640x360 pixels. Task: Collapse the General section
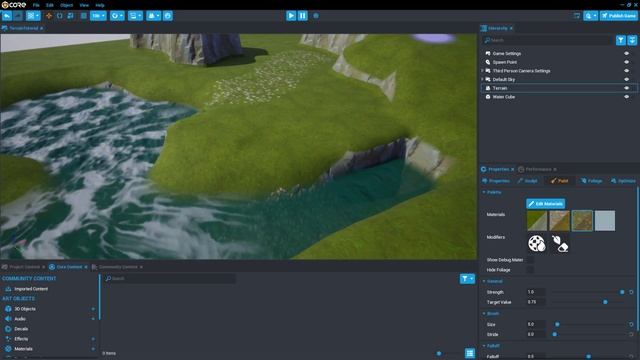coord(484,281)
